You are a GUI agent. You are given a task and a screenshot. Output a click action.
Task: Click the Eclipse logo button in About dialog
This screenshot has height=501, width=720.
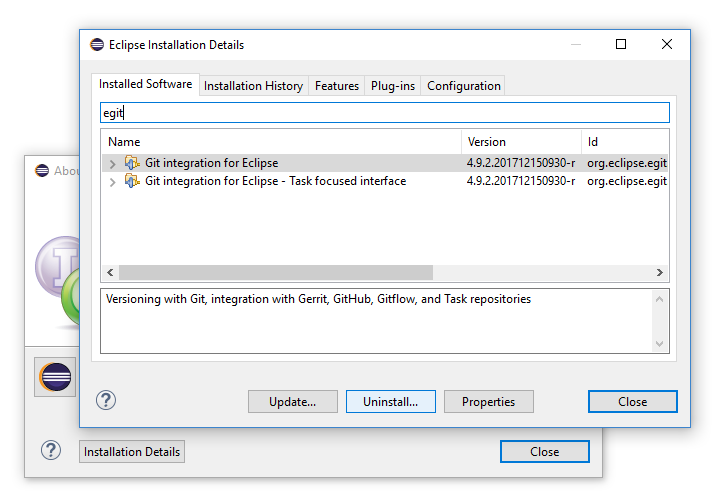(x=55, y=377)
